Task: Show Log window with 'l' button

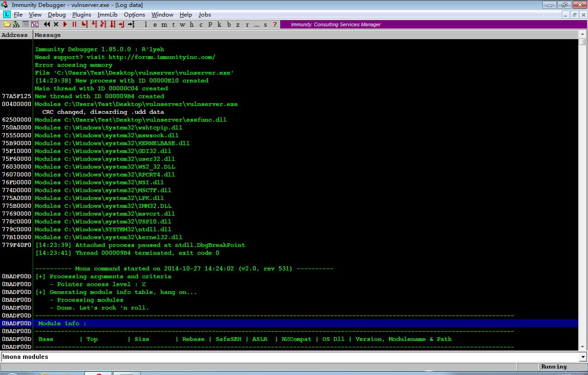Action: (146, 24)
